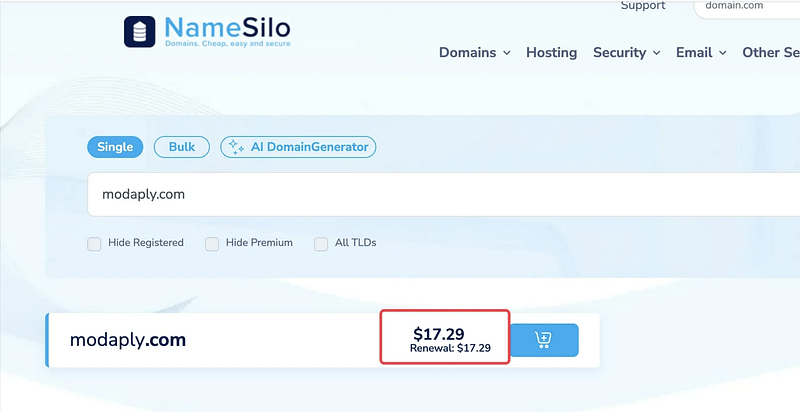Image resolution: width=800 pixels, height=412 pixels.
Task: Open the Other Services menu item
Action: coord(770,53)
